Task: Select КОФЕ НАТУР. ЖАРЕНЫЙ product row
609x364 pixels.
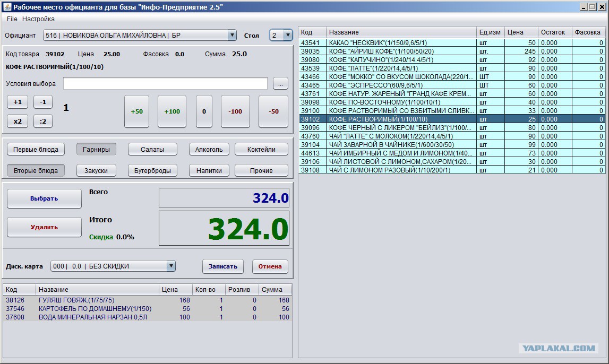Action: coord(452,94)
